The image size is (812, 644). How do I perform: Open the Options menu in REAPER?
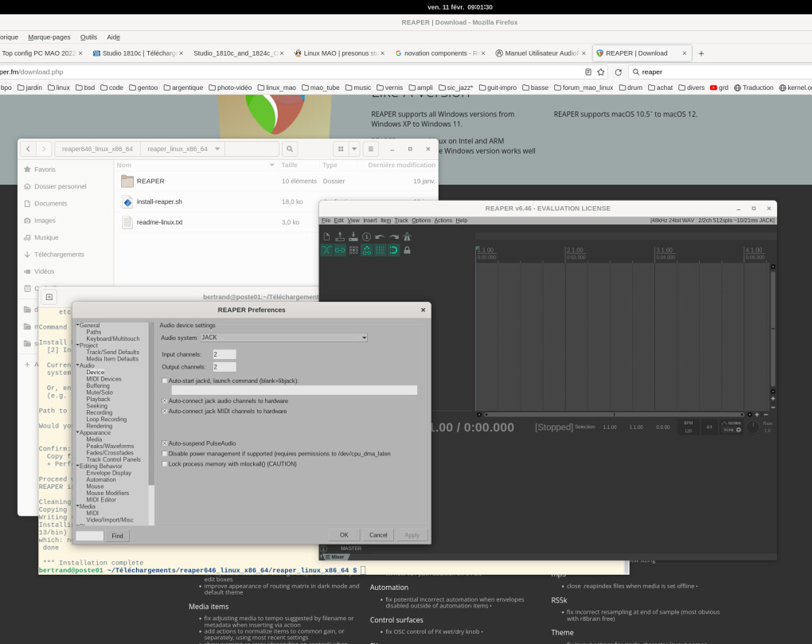click(x=421, y=221)
